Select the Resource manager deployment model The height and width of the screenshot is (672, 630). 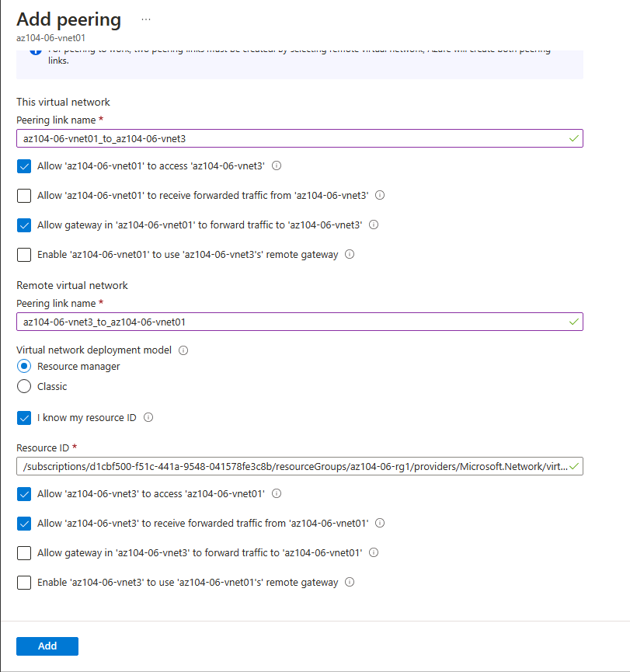pyautogui.click(x=24, y=367)
